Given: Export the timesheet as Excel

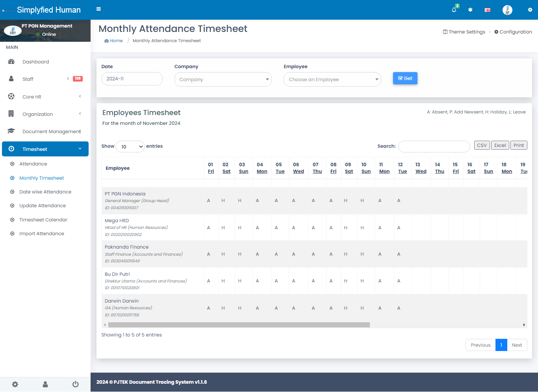Looking at the screenshot, I should [x=500, y=145].
